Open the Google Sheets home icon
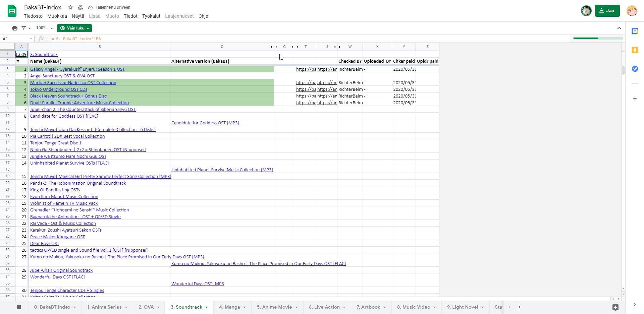Viewport: 644px width, 314px height. pos(12,11)
